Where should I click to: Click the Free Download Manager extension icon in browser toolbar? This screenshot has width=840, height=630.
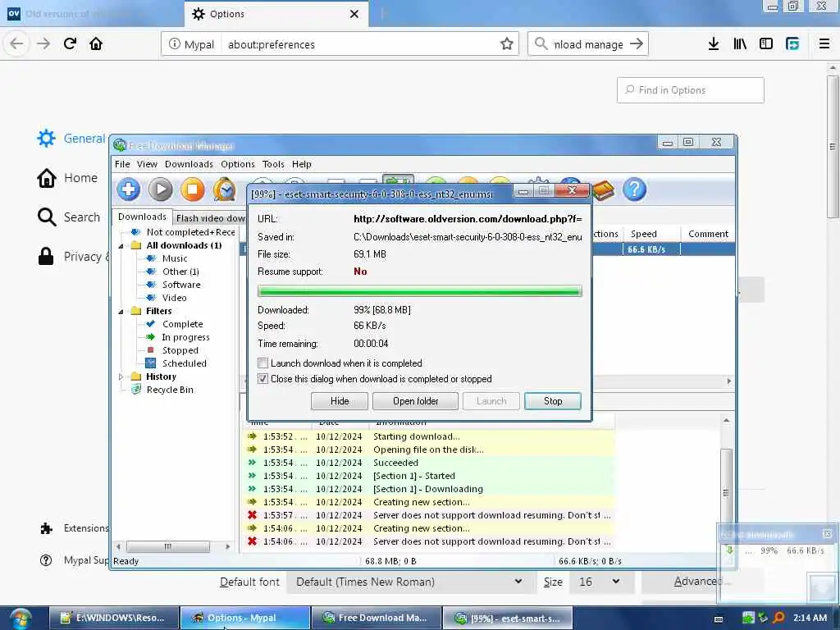click(792, 44)
